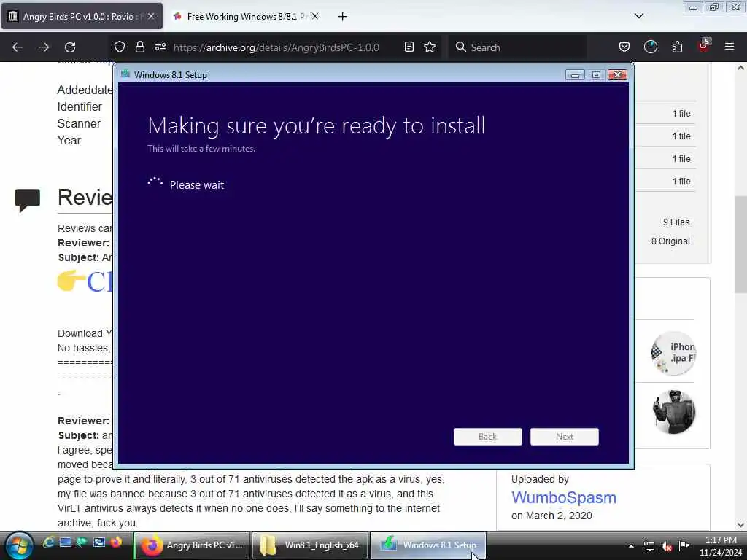Click Show Desktop quick launch icon
The height and width of the screenshot is (560, 747).
[x=65, y=542]
